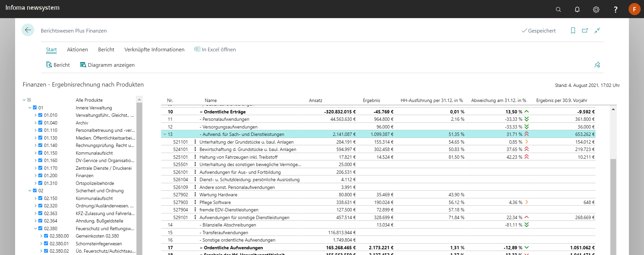Uncheck the 01.040 Archiv checkbox
This screenshot has height=255, width=644.
tap(40, 123)
